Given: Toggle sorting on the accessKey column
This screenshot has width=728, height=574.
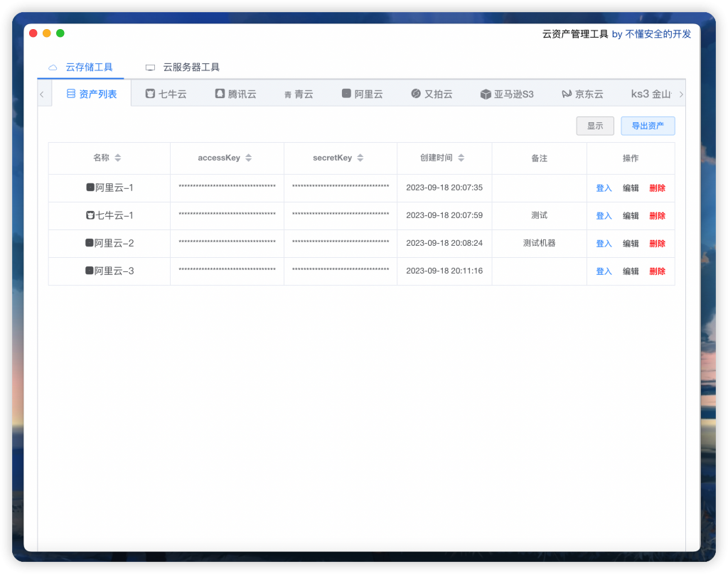Looking at the screenshot, I should 247,158.
